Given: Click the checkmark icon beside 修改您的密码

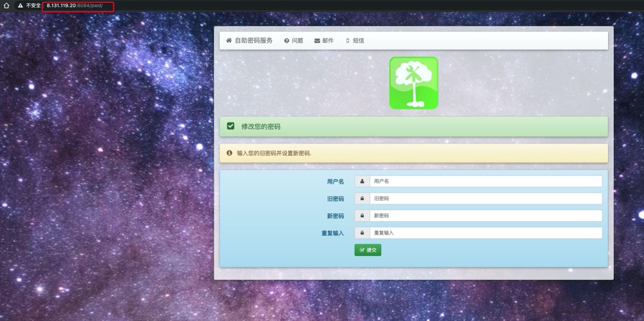Looking at the screenshot, I should 231,126.
